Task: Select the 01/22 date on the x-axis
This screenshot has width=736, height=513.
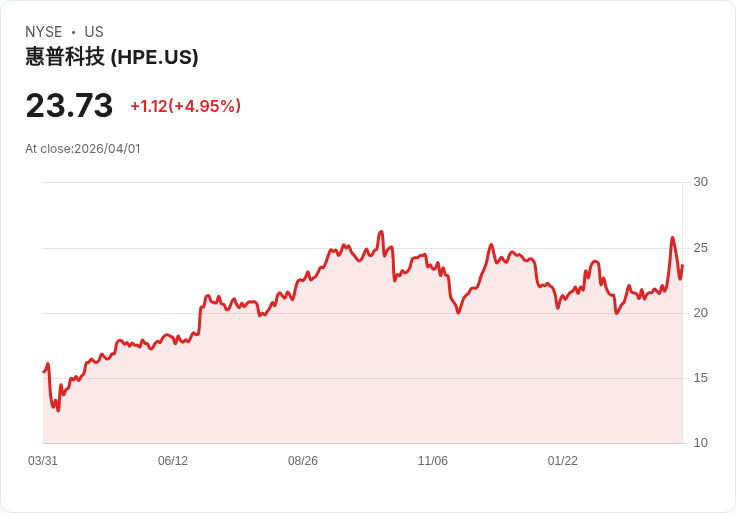Action: (563, 461)
